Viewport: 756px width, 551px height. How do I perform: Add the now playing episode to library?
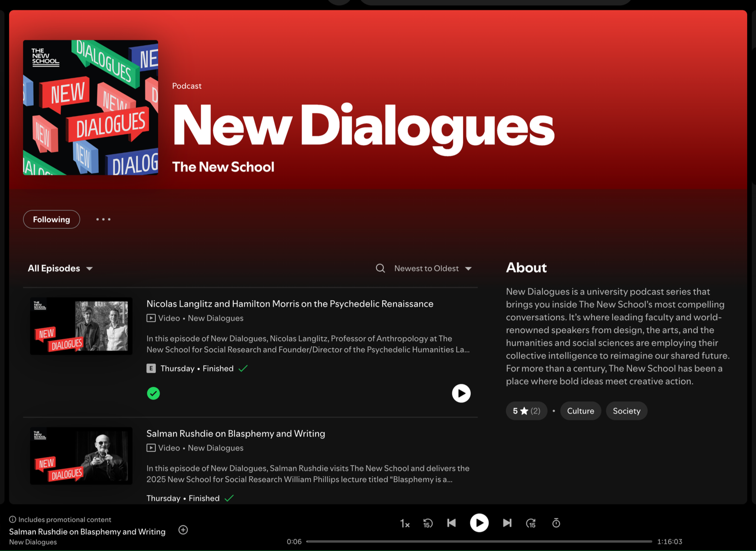(183, 530)
